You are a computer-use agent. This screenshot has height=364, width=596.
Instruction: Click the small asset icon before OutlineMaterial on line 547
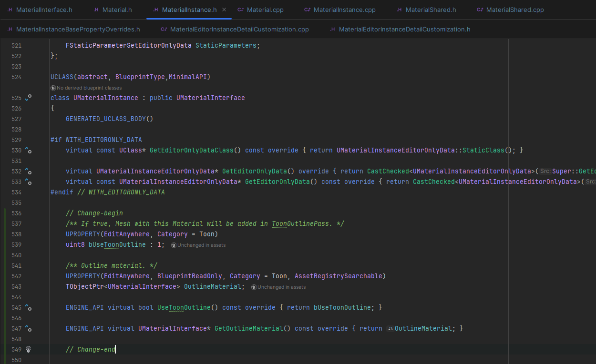pyautogui.click(x=390, y=328)
